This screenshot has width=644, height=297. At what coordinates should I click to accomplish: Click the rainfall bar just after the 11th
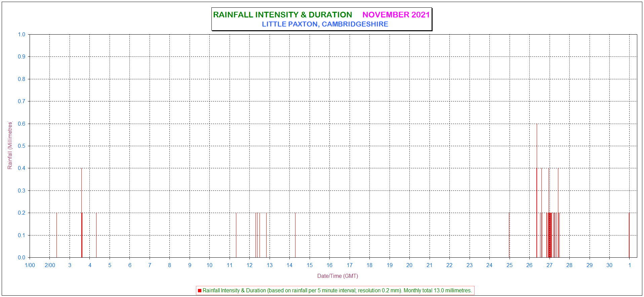click(236, 235)
